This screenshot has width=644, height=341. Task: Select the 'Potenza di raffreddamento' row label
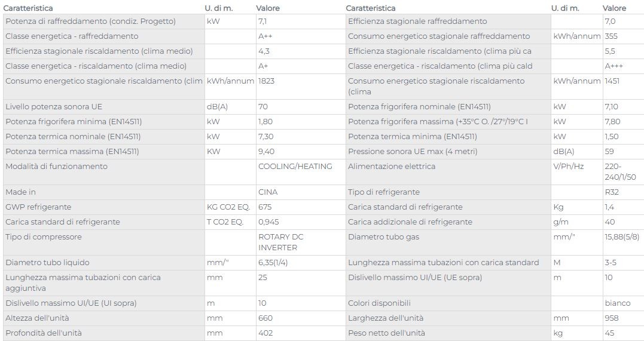click(90, 21)
